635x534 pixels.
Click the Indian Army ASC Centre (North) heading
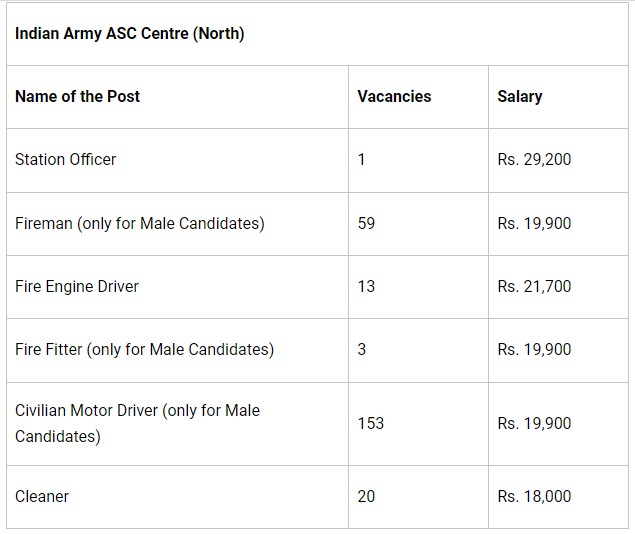click(x=130, y=33)
